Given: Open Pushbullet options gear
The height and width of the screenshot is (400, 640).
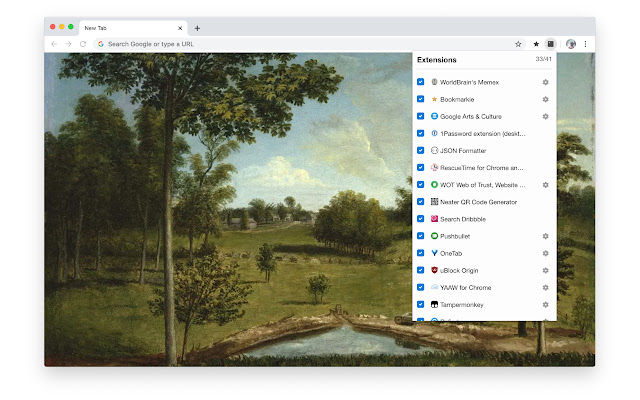Looking at the screenshot, I should pos(545,236).
